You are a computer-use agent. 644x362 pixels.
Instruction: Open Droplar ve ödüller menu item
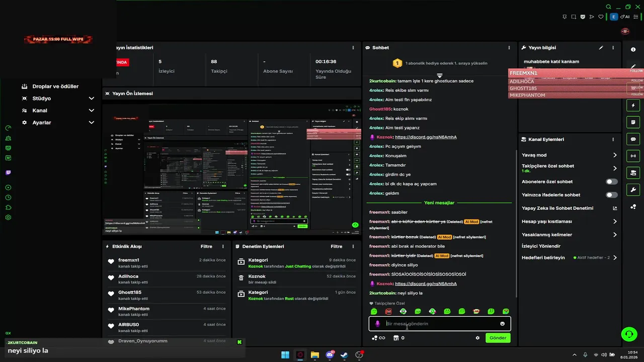point(55,86)
